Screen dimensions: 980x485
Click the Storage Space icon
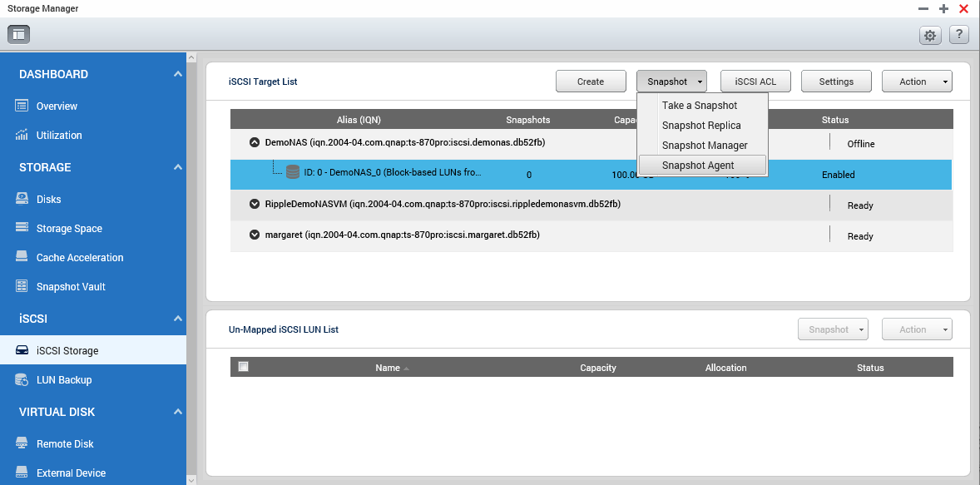[22, 228]
